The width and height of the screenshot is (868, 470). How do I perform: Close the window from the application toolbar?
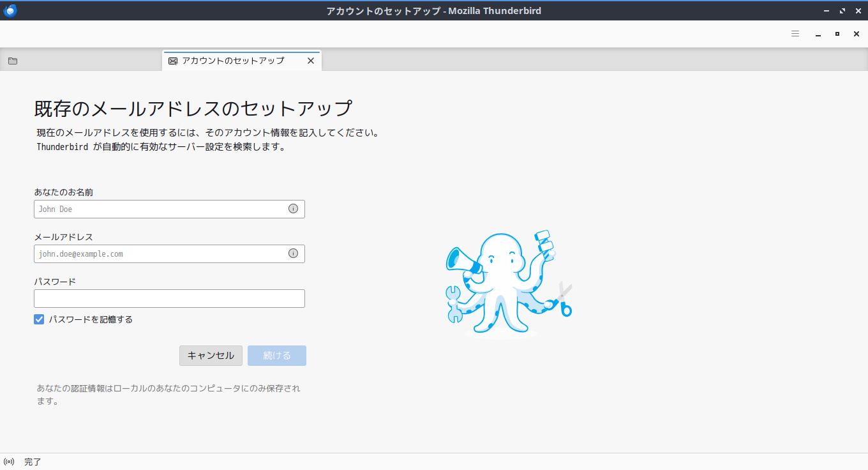857,34
